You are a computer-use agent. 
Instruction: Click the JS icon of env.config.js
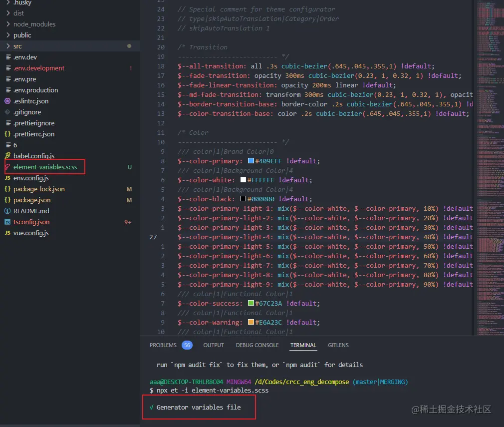(x=7, y=178)
